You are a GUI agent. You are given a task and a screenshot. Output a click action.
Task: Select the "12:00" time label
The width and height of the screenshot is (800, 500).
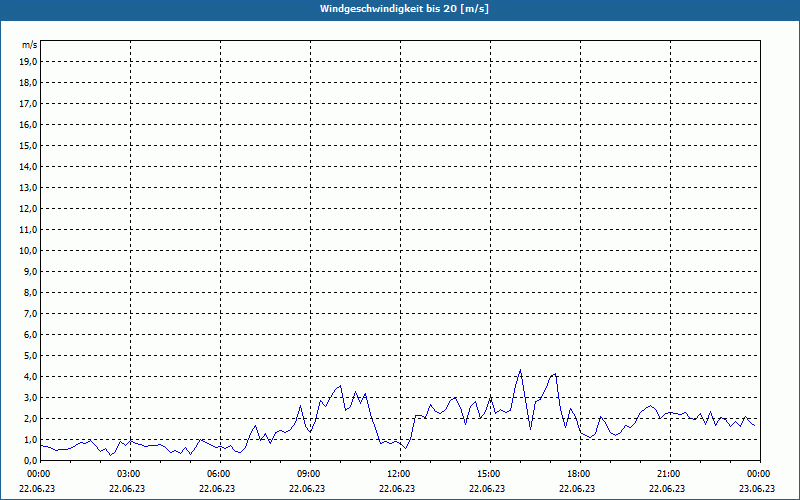400,474
